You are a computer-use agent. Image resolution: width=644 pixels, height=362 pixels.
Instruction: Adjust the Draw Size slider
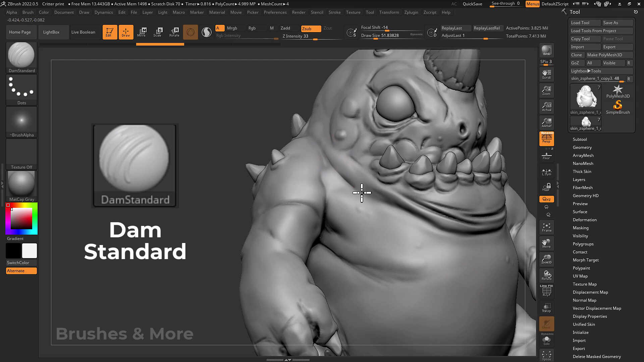[x=392, y=36]
